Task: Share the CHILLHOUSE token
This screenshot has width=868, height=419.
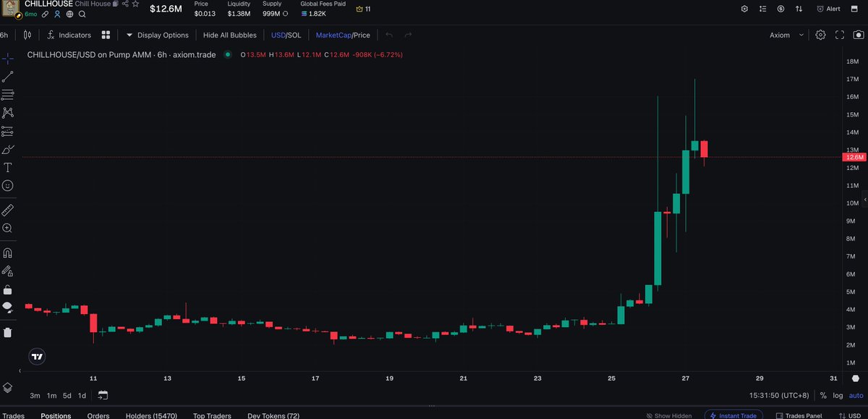Action: pyautogui.click(x=125, y=4)
